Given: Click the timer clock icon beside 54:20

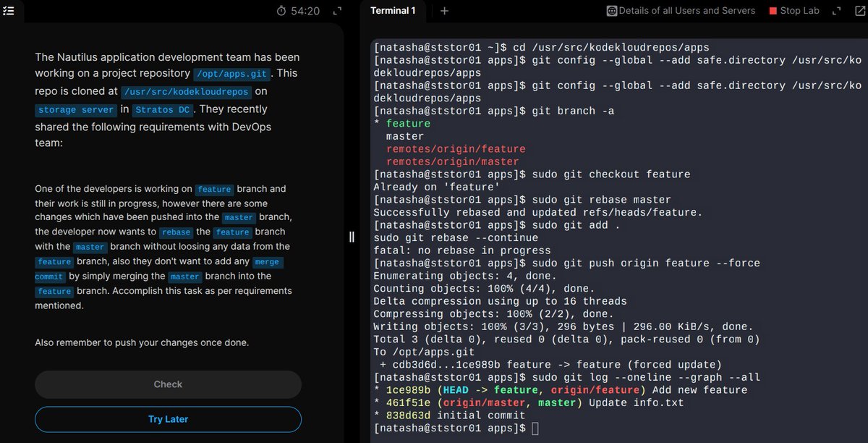Looking at the screenshot, I should (x=281, y=11).
